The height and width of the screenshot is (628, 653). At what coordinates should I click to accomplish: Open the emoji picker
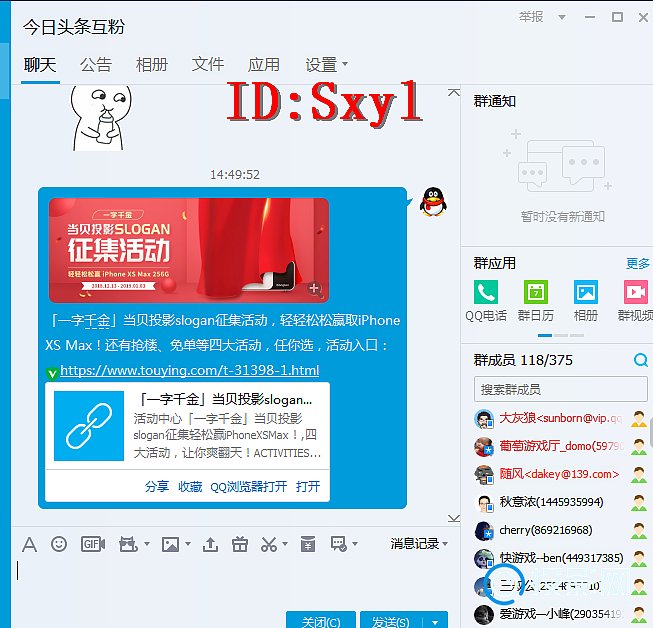59,544
